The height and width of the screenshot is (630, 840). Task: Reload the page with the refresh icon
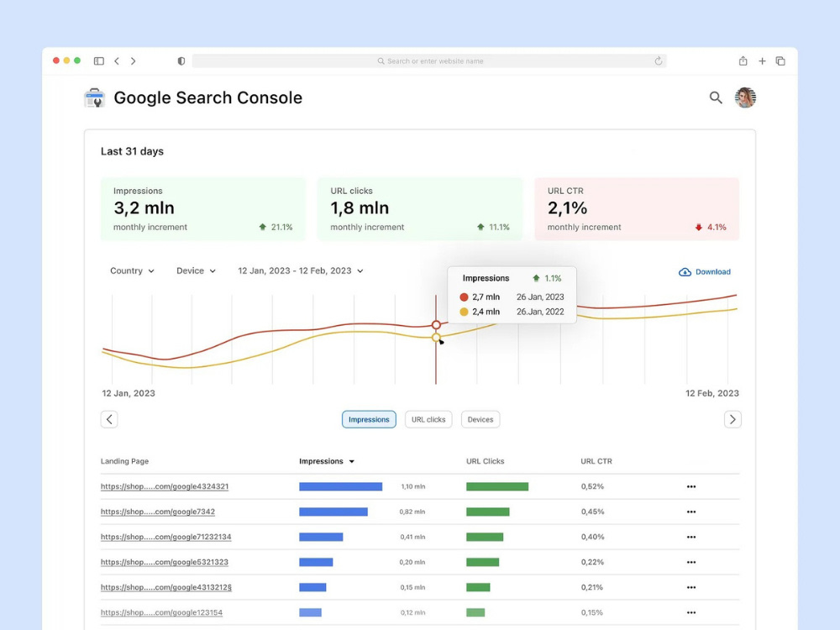coord(659,61)
